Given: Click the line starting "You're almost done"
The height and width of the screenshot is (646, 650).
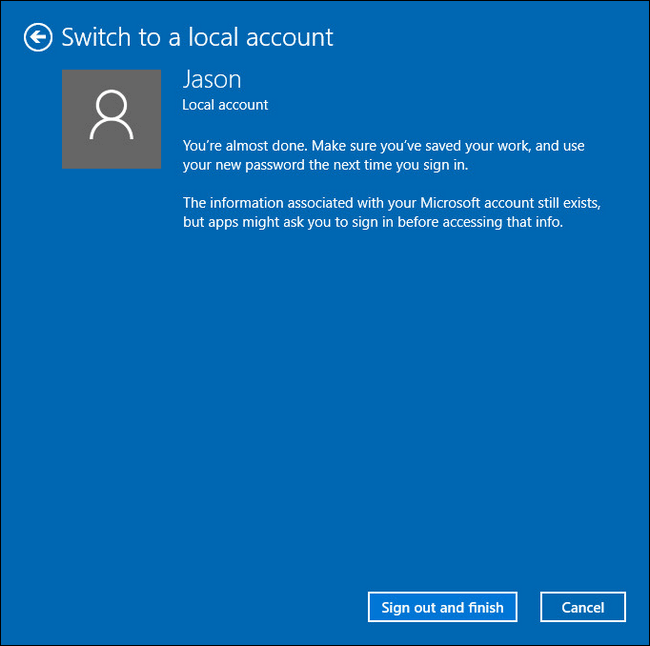Looking at the screenshot, I should [383, 146].
